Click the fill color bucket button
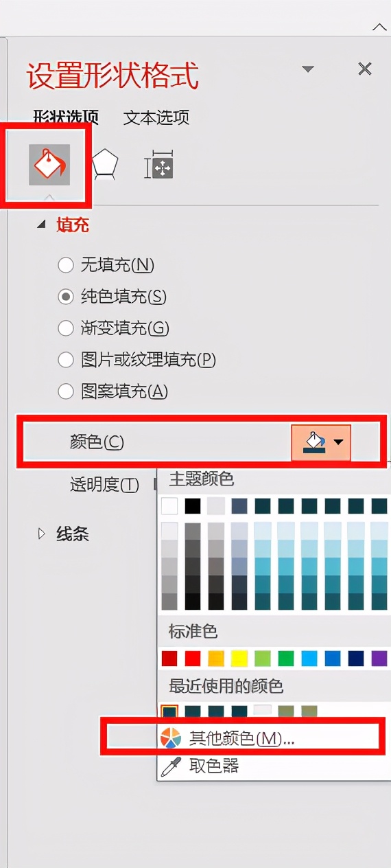This screenshot has width=391, height=868. point(321,442)
